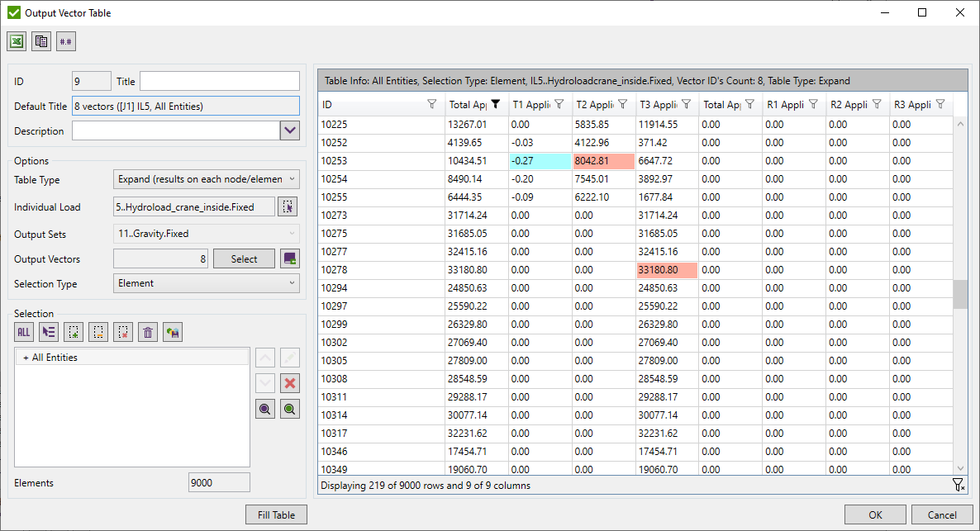Viewport: 980px width, 531px height.
Task: Open the filter on the T1 Applied column
Action: [x=559, y=104]
